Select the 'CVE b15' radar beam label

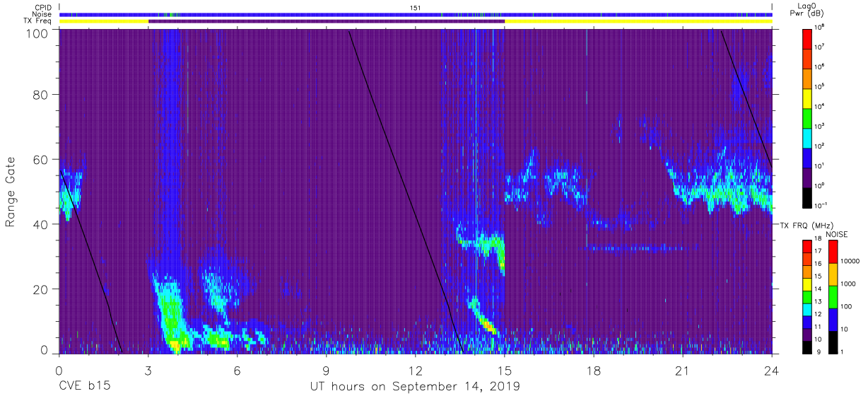[84, 386]
